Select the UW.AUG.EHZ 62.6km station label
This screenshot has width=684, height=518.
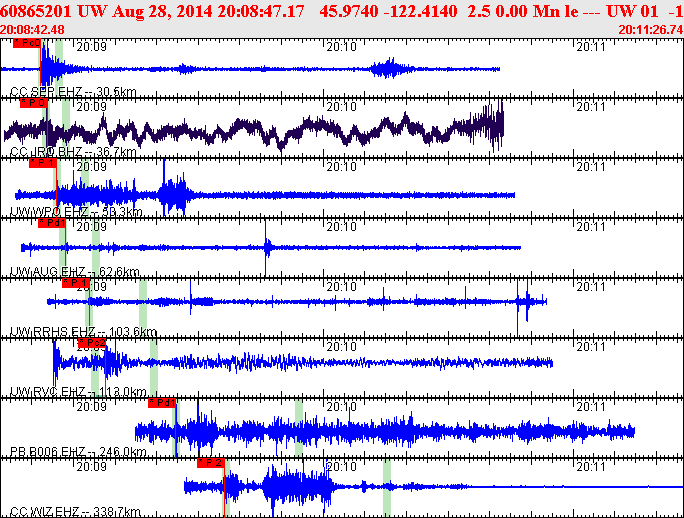click(74, 272)
